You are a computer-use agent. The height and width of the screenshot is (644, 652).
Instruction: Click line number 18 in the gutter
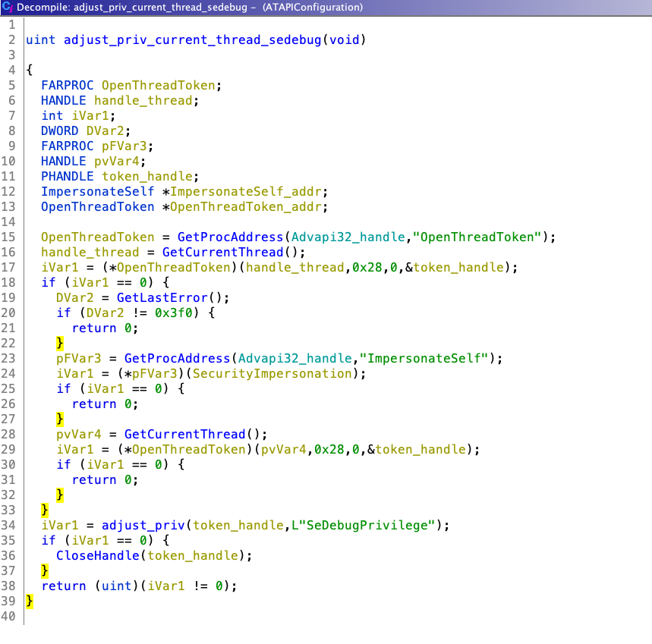click(x=8, y=282)
